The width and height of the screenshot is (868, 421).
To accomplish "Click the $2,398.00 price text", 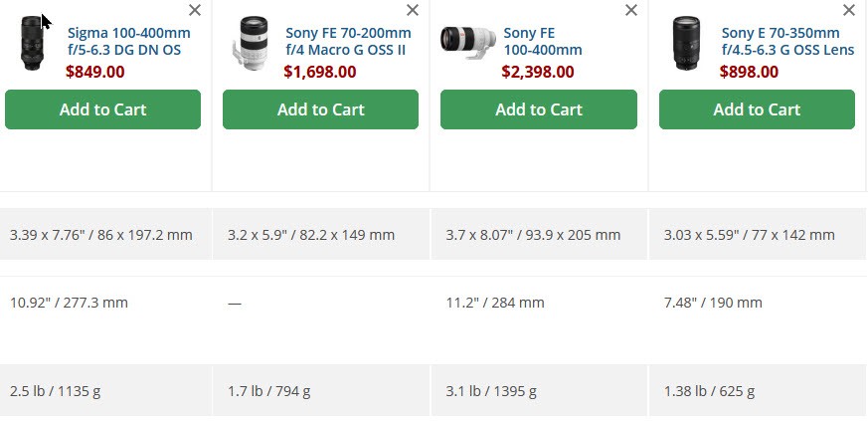I will (538, 72).
